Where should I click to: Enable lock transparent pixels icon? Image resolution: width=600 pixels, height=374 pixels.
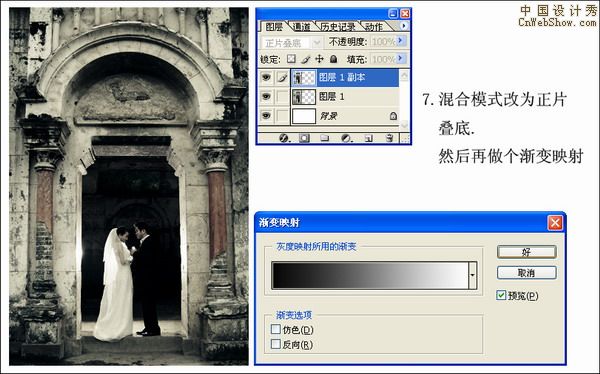pos(292,59)
